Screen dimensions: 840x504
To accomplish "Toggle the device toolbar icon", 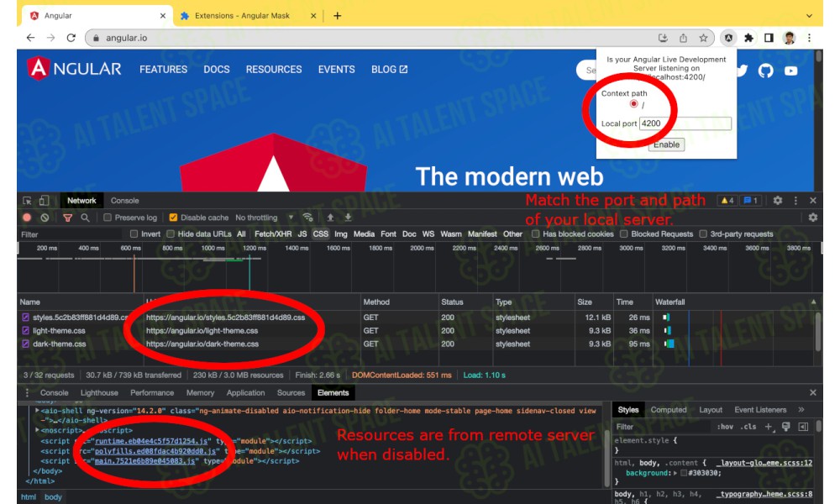I will click(44, 201).
